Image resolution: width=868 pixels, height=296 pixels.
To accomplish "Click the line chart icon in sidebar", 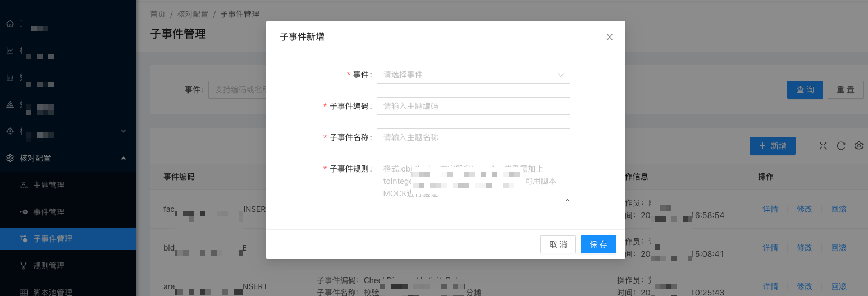I will [x=10, y=50].
